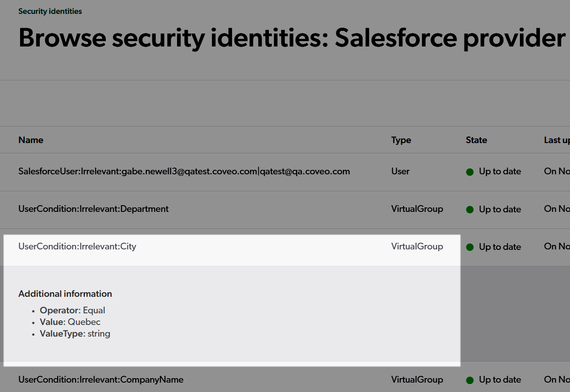Toggle selection of the SalesforceUser gabe.newell3 row
Image resolution: width=570 pixels, height=392 pixels.
point(184,172)
